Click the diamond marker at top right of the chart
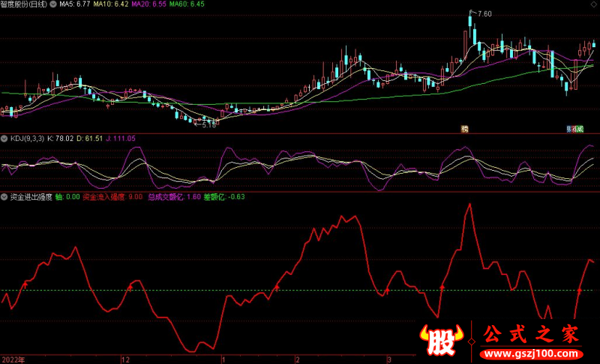This screenshot has height=364, width=600. pos(594,3)
